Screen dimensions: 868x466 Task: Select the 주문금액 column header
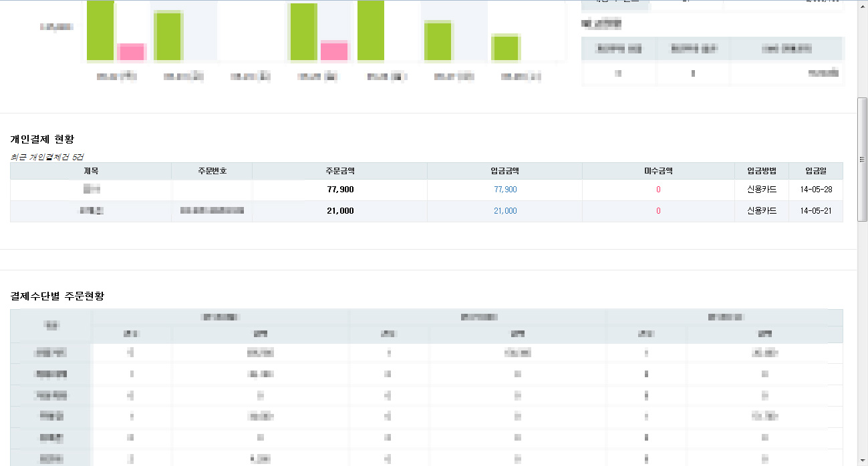[x=339, y=171]
